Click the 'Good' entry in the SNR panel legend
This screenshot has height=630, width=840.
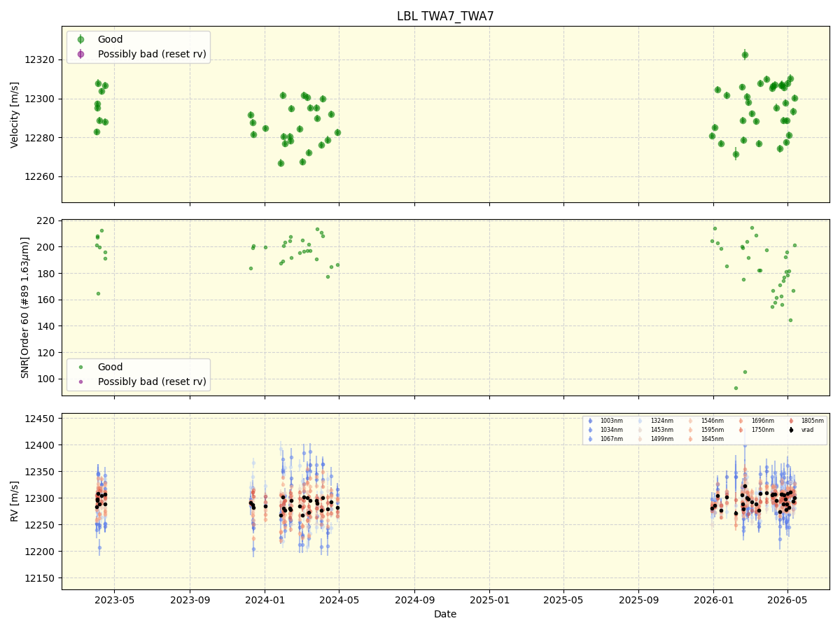111,367
